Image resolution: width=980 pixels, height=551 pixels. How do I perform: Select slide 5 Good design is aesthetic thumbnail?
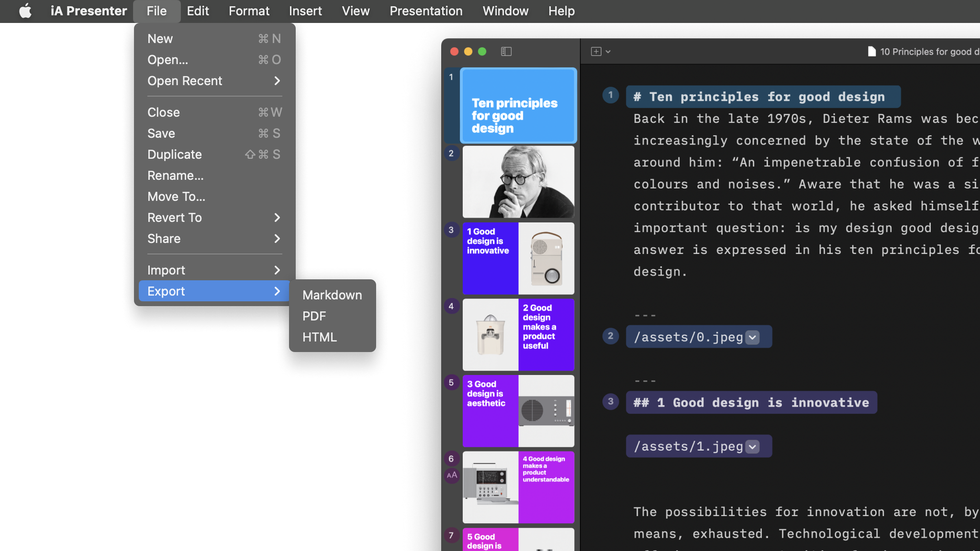[518, 411]
